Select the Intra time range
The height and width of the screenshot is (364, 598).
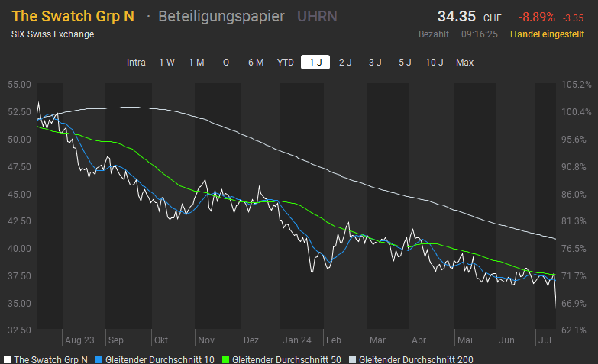coord(136,63)
